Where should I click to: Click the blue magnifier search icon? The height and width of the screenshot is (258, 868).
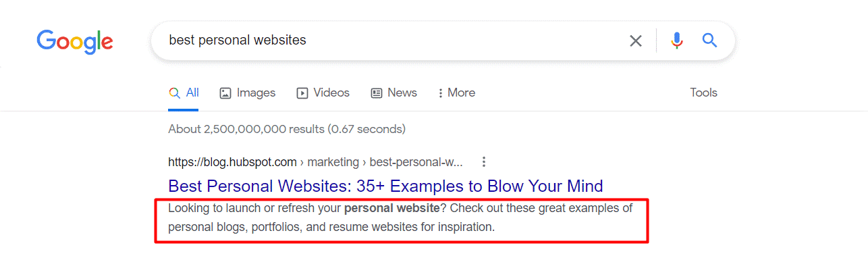[x=709, y=41]
